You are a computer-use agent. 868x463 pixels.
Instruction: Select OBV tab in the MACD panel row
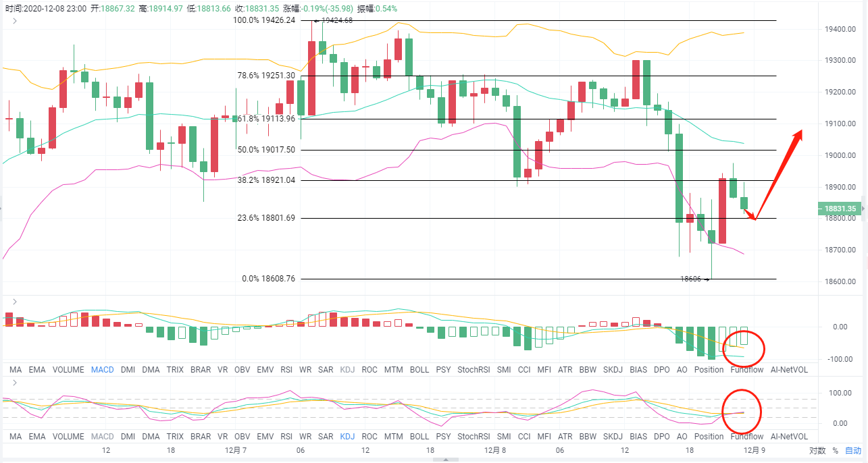242,370
